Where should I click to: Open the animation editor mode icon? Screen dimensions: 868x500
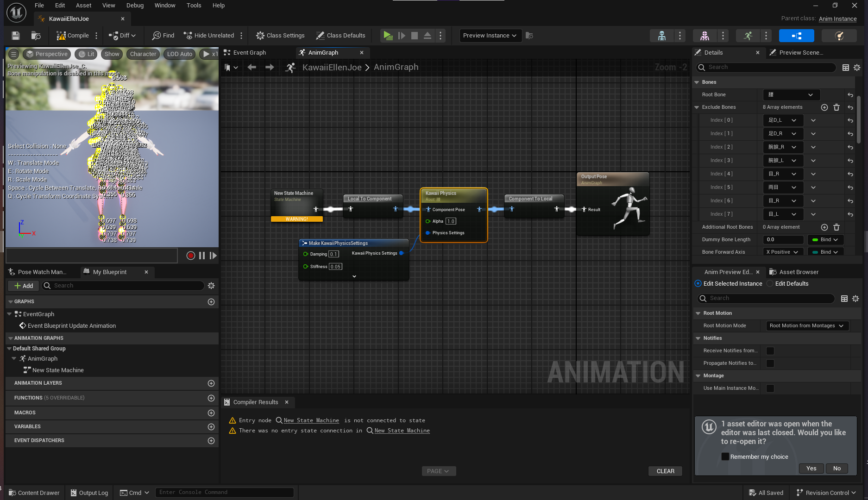pyautogui.click(x=748, y=36)
